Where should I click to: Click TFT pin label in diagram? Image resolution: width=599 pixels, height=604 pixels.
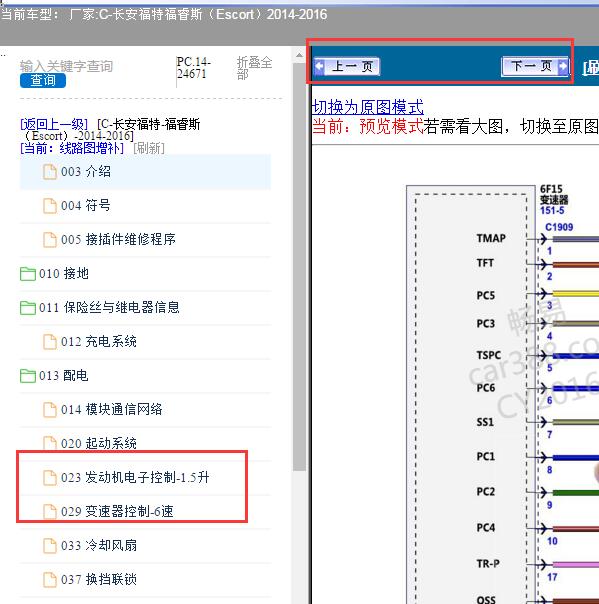click(x=485, y=263)
